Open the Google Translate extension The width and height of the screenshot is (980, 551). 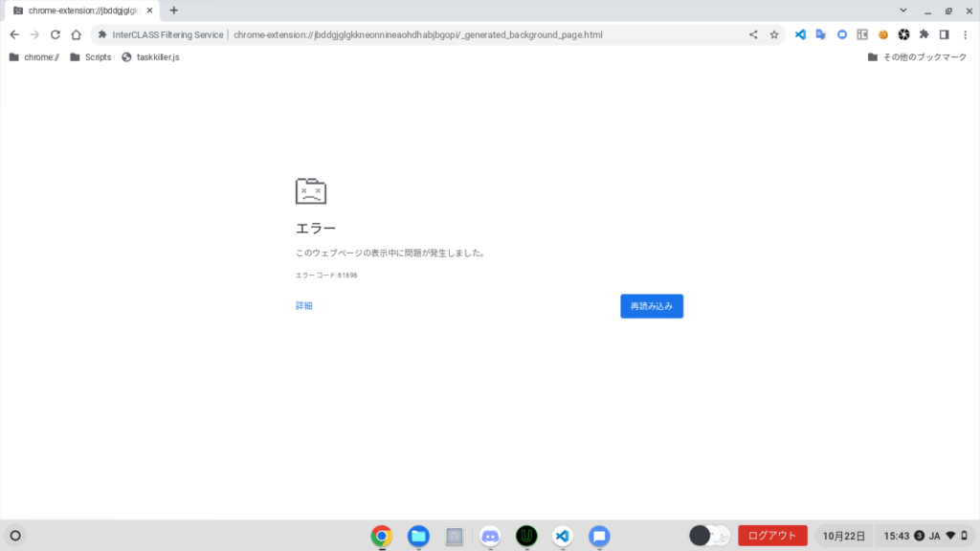point(821,34)
